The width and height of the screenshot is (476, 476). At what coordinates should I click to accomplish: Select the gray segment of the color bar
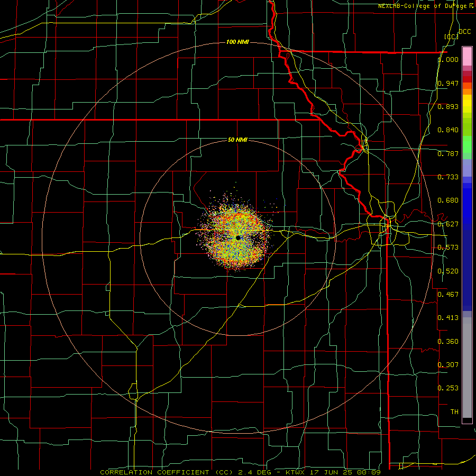coord(467,368)
